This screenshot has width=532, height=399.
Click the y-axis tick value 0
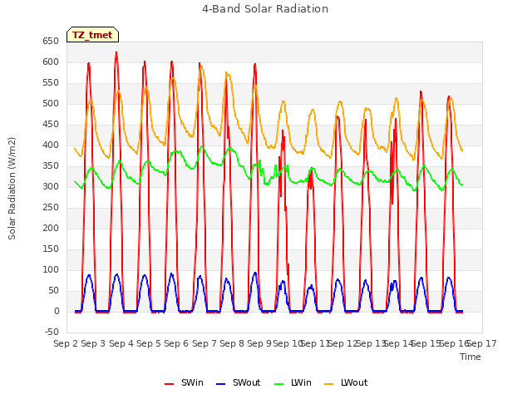click(57, 312)
